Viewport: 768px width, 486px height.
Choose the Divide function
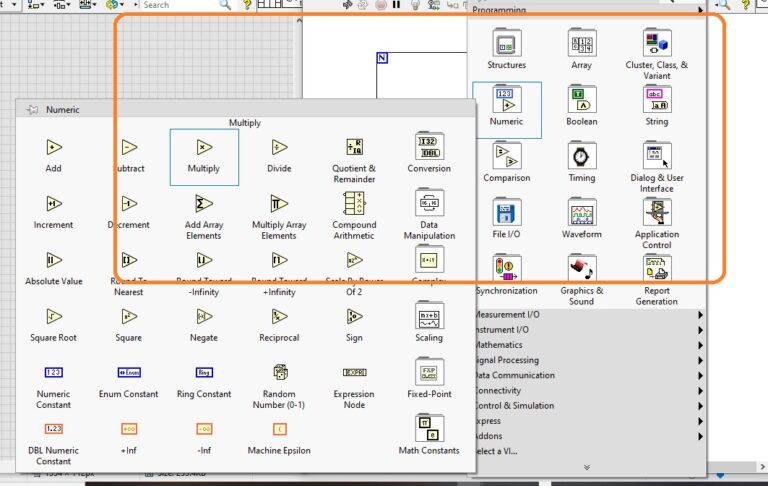pos(279,148)
